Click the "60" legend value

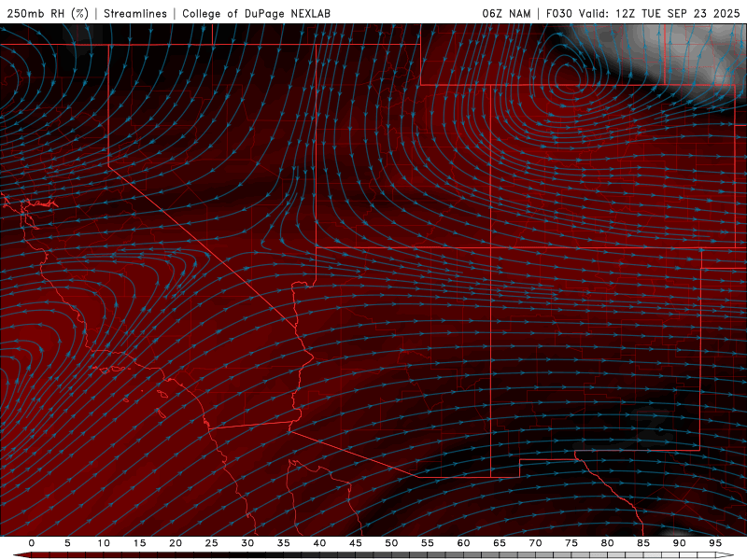463,543
